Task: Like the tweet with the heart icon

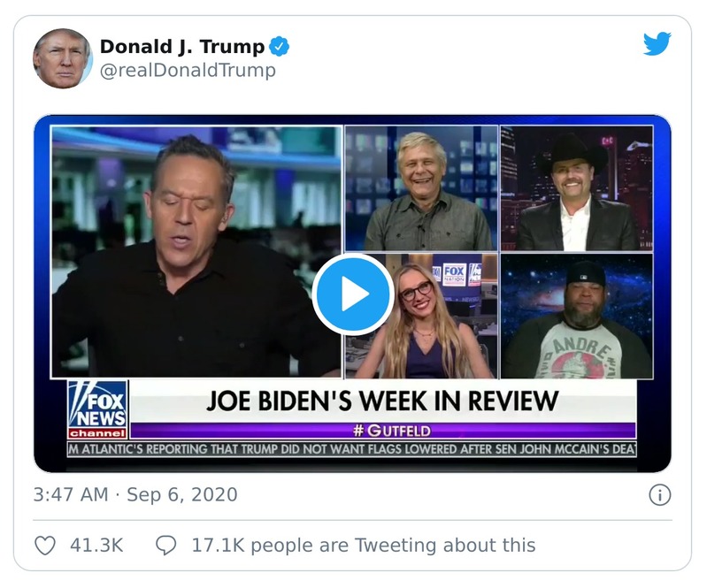Action: coord(45,546)
